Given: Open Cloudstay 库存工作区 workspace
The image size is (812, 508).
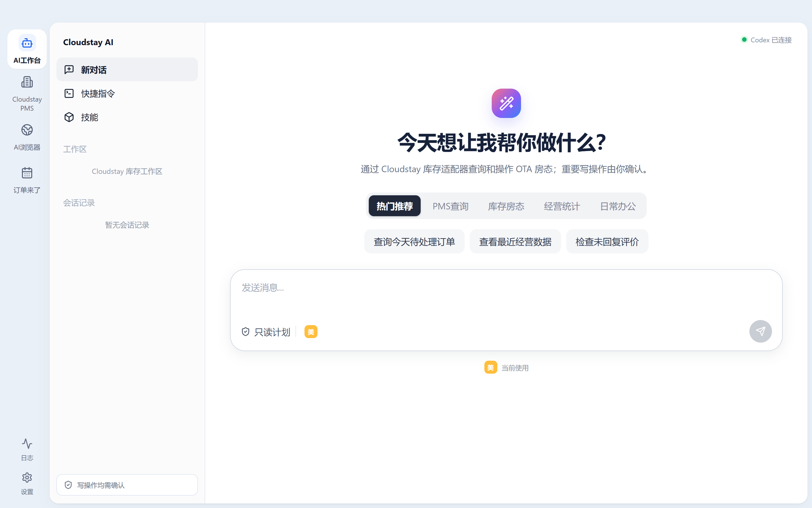Looking at the screenshot, I should point(127,171).
